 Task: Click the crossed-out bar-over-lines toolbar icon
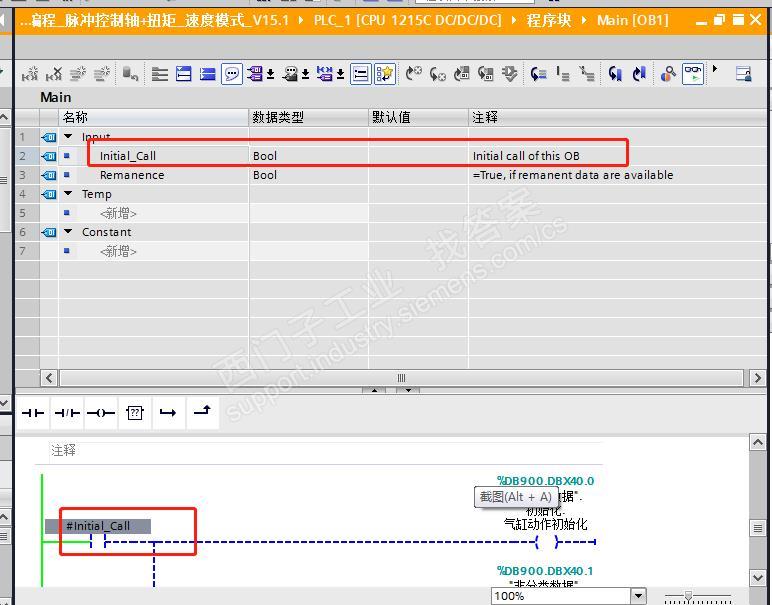[586, 74]
